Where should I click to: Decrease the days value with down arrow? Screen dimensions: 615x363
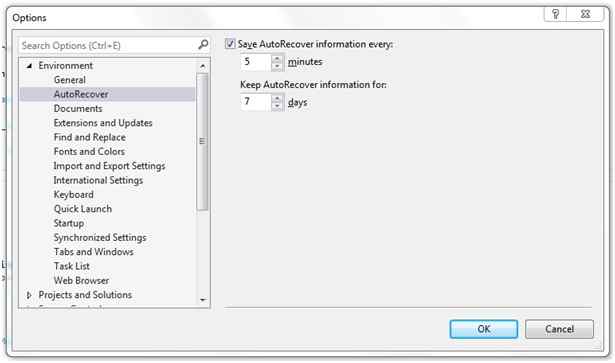coord(277,106)
